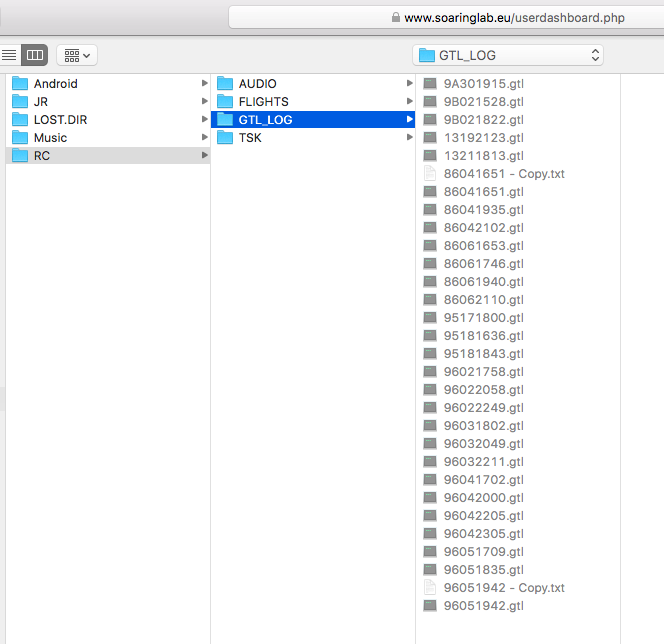
Task: Select the column view button
Action: click(34, 55)
